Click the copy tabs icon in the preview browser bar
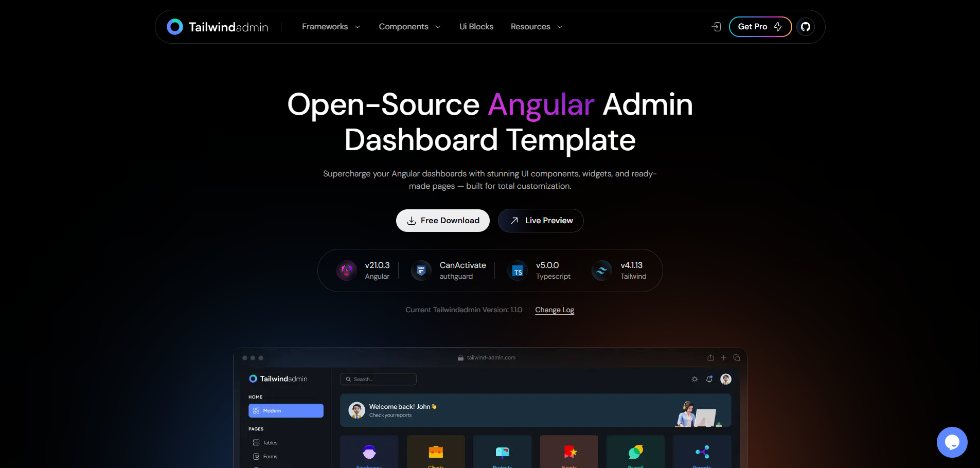Screen dimensions: 980x468 [x=737, y=358]
